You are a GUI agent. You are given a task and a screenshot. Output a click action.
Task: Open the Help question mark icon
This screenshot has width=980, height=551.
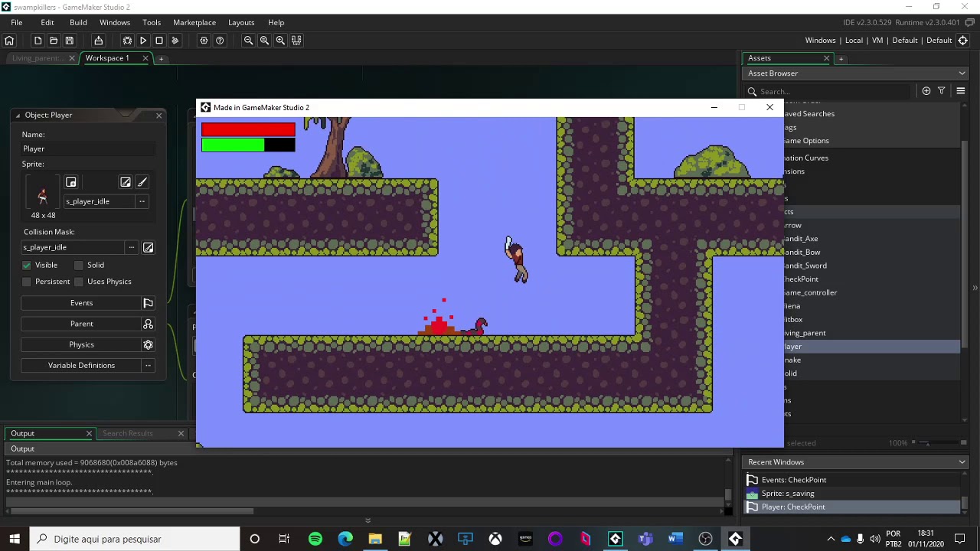point(220,40)
